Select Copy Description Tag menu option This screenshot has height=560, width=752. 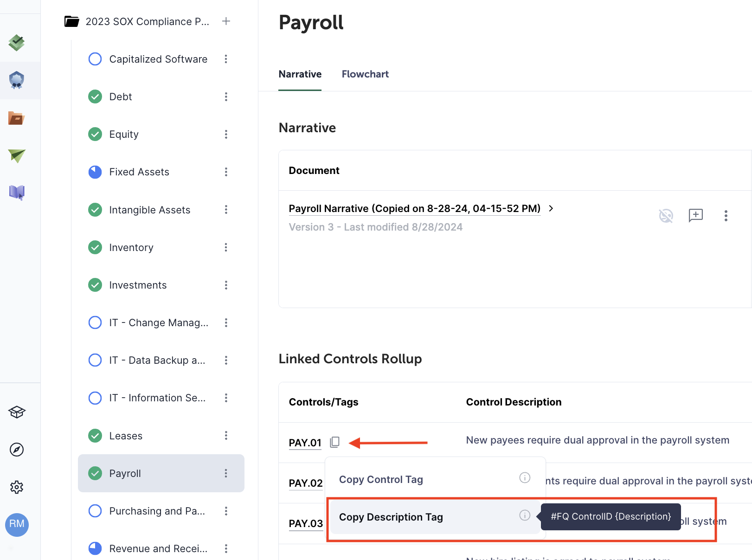tap(391, 517)
